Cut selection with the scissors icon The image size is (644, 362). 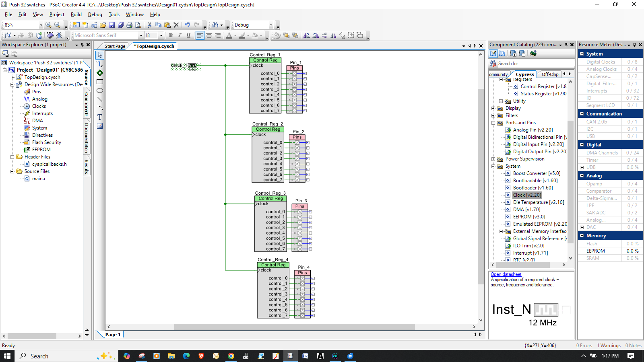point(149,25)
